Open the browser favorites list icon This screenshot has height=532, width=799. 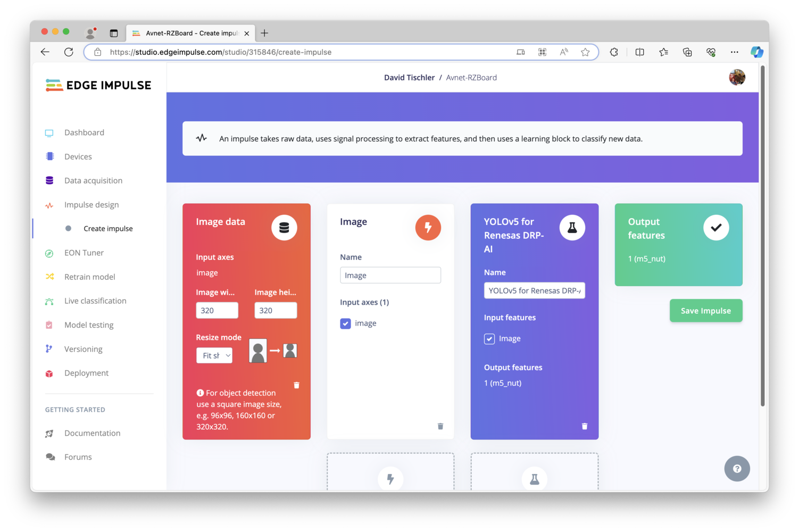[663, 52]
